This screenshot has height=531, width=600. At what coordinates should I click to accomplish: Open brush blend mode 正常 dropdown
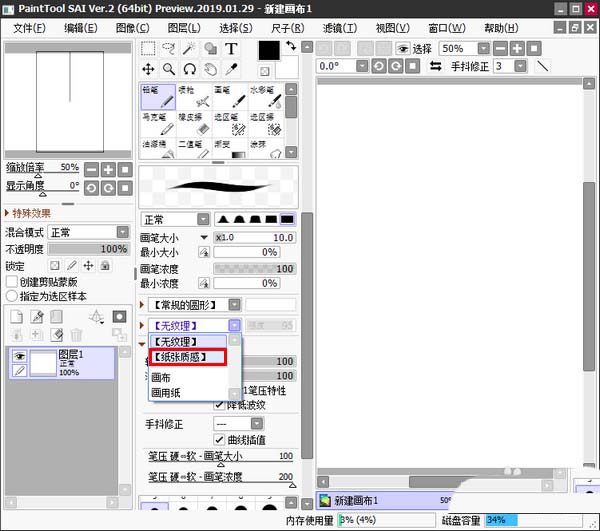point(204,219)
